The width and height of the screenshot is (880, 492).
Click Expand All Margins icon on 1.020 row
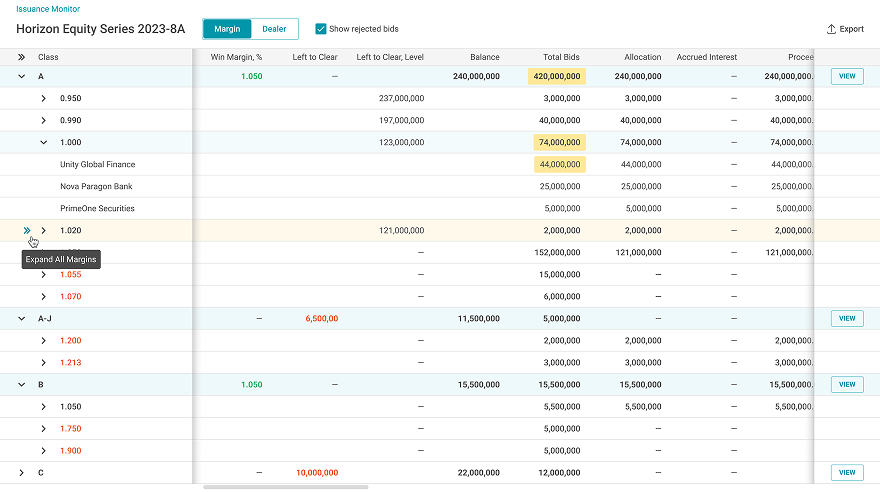27,231
